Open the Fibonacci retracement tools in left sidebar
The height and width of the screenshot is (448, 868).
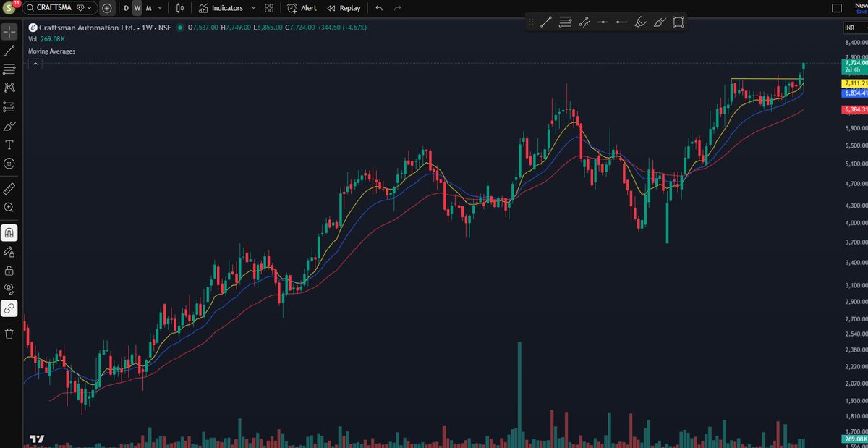pyautogui.click(x=9, y=69)
